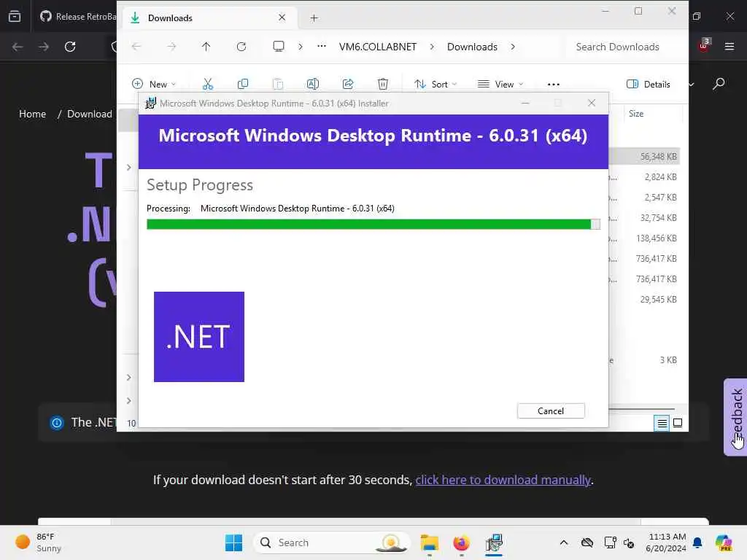Expand the chevron after VM6.COLLABNET in path
Screen dimensions: 747x560
click(x=432, y=47)
